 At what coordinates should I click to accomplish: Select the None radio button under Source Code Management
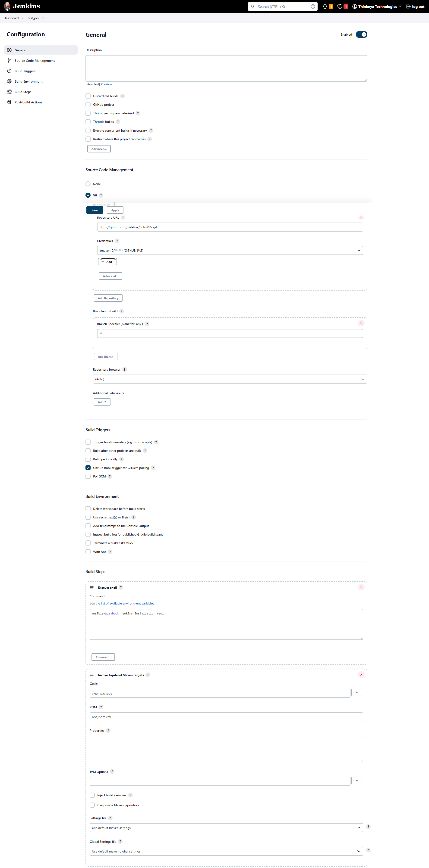(x=88, y=184)
